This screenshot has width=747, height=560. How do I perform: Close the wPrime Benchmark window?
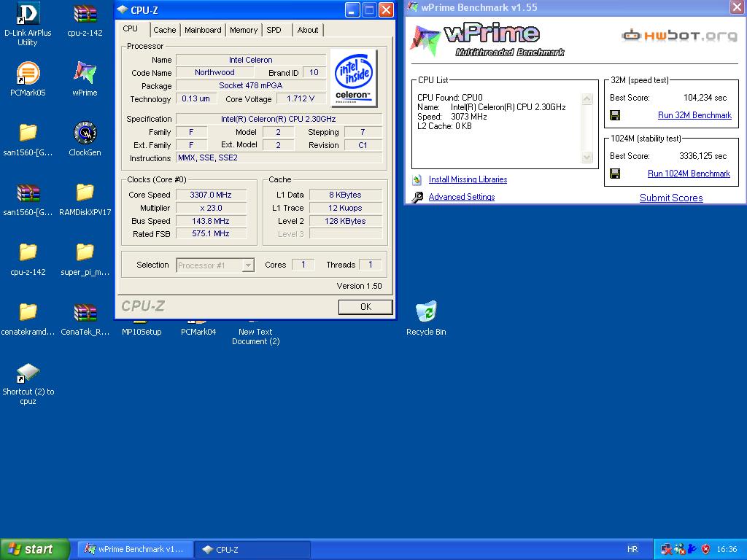click(x=737, y=7)
